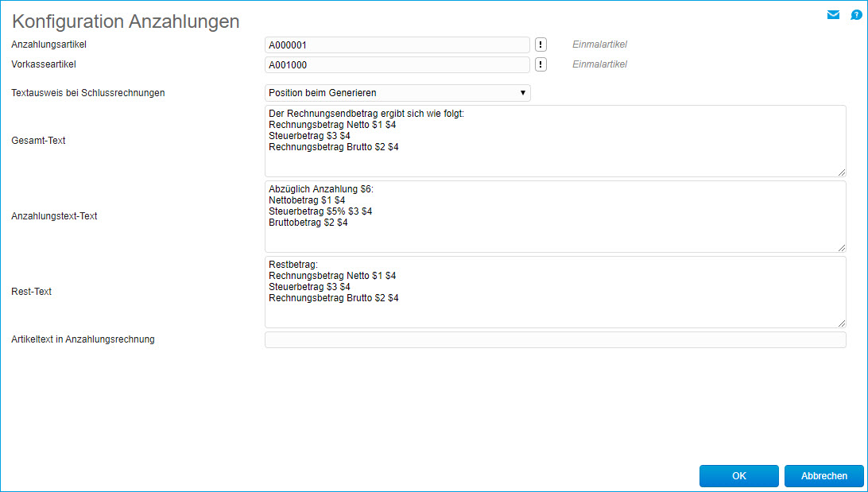Click the Konfiguration Anzahlungen heading
Image resolution: width=868 pixels, height=492 pixels.
(126, 21)
